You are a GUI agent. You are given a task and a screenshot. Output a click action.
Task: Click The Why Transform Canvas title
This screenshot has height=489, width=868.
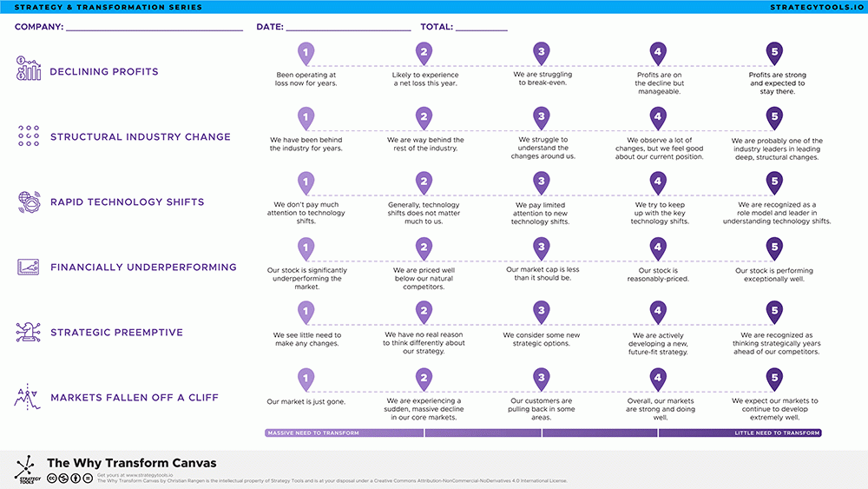(x=132, y=463)
